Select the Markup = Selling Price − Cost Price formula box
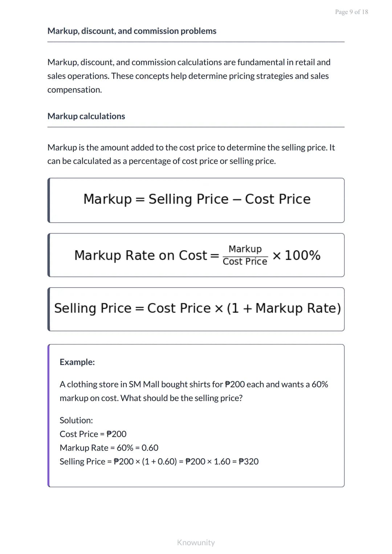The height and width of the screenshot is (554, 392). pyautogui.click(x=196, y=200)
